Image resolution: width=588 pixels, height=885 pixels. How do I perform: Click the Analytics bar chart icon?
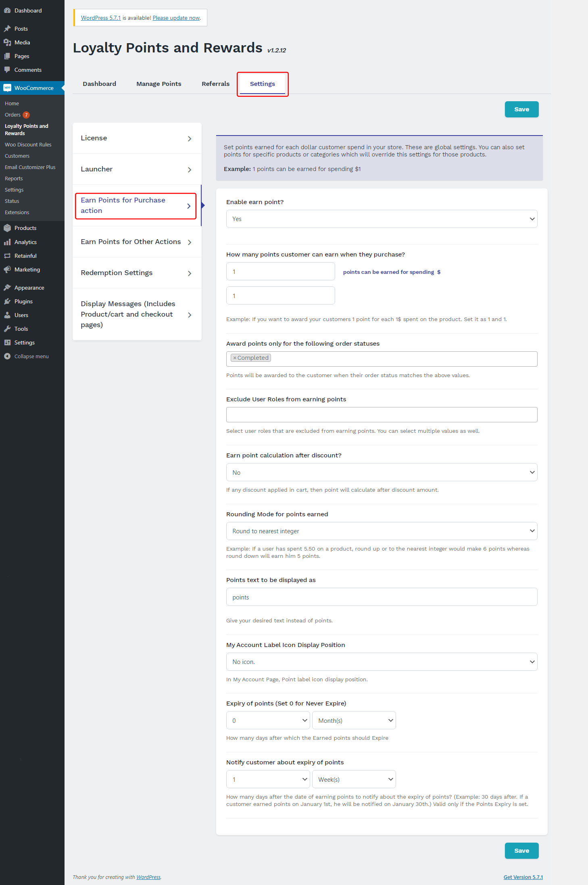(7, 242)
